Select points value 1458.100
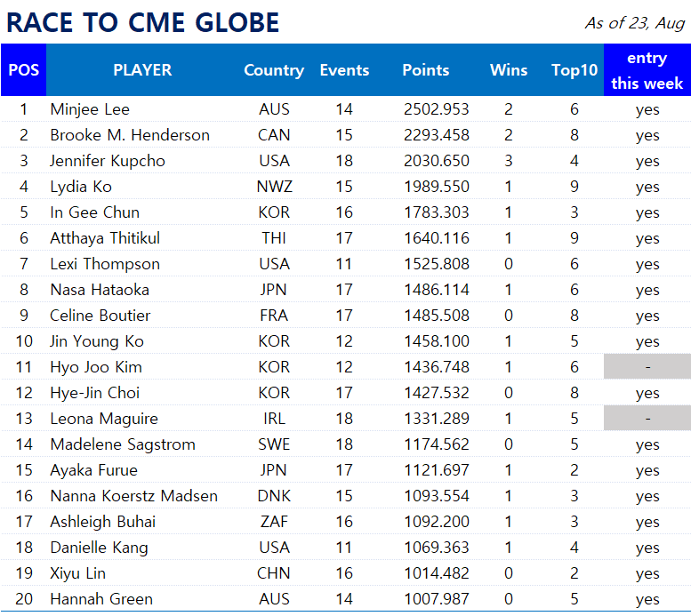691x616 pixels. click(x=437, y=341)
